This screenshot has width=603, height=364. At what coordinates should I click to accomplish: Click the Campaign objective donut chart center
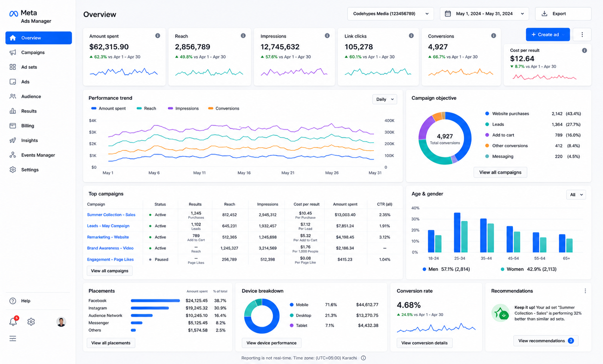(445, 138)
